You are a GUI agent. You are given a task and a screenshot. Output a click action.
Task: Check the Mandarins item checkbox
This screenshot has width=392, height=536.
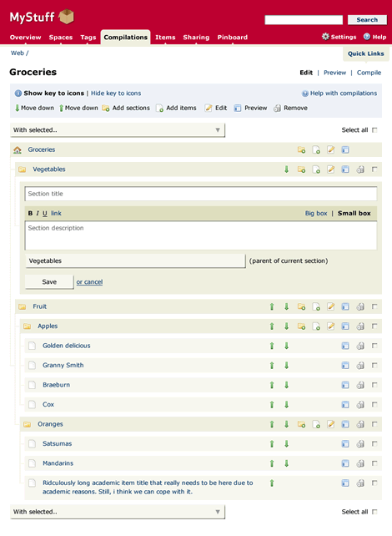pos(374,463)
